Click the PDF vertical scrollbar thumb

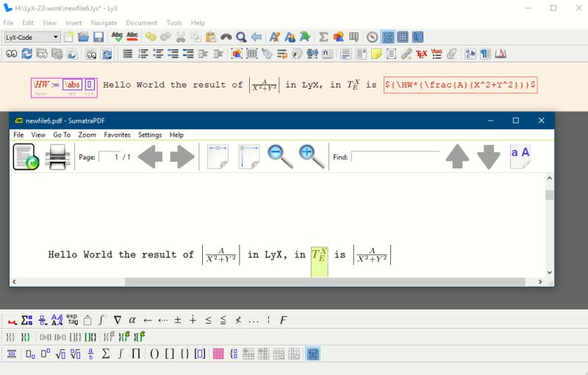pyautogui.click(x=549, y=195)
